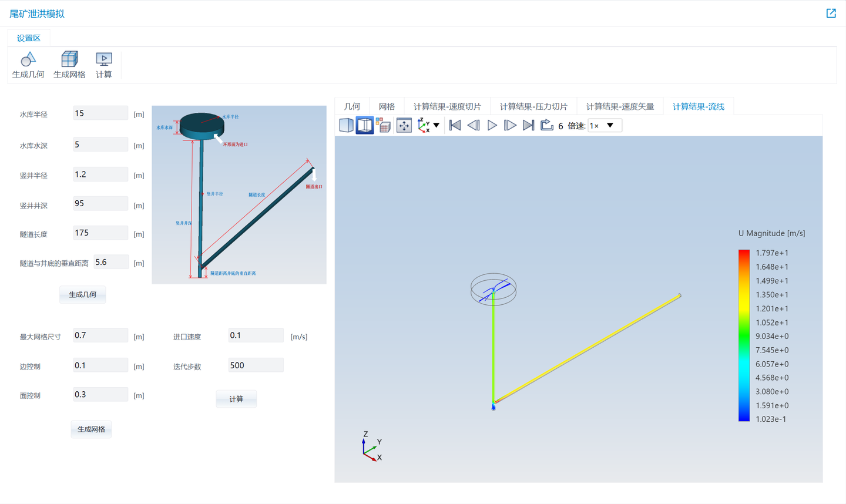This screenshot has width=846, height=504.
Task: Open the pop-out window icon at top right
Action: click(831, 13)
